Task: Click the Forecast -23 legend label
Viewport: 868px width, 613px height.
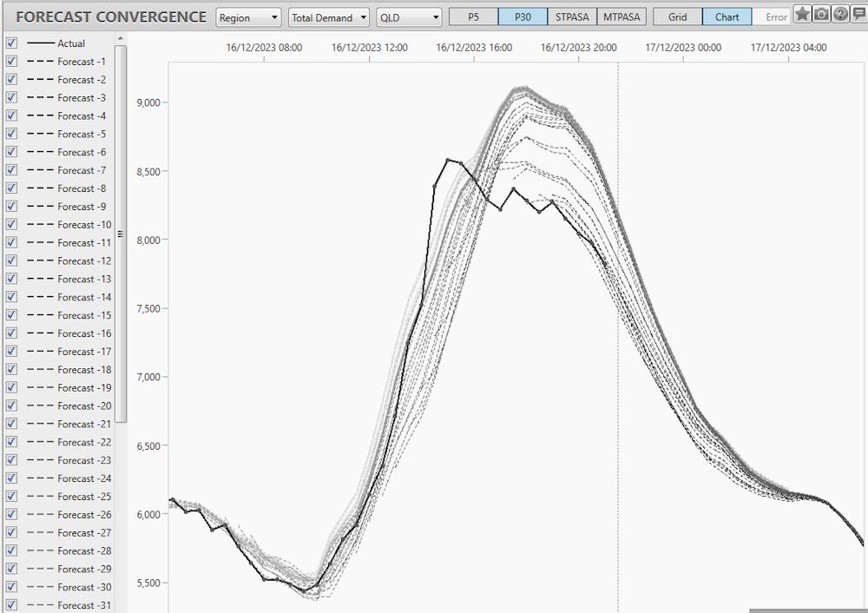Action: (x=84, y=460)
